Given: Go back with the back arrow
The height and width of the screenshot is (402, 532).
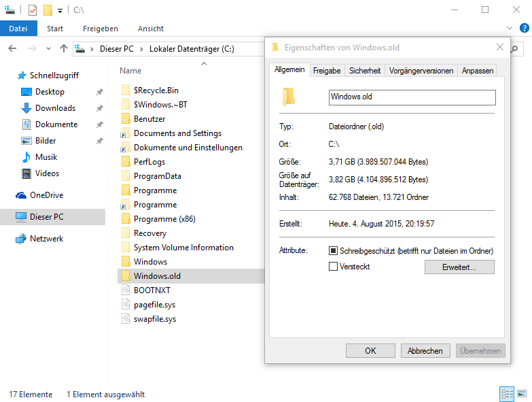Looking at the screenshot, I should (x=12, y=48).
